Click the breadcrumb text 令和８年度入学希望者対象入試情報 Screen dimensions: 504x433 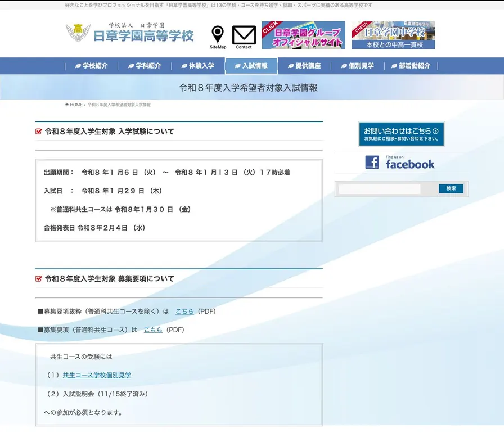point(119,105)
